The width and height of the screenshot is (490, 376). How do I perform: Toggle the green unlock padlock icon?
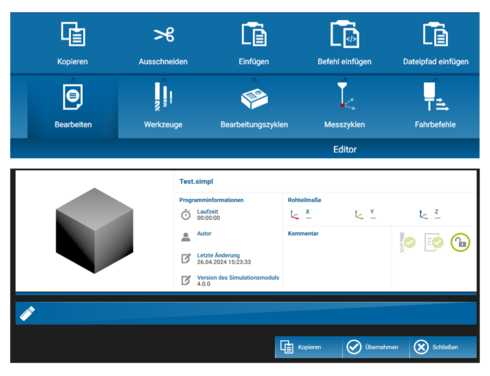point(460,242)
